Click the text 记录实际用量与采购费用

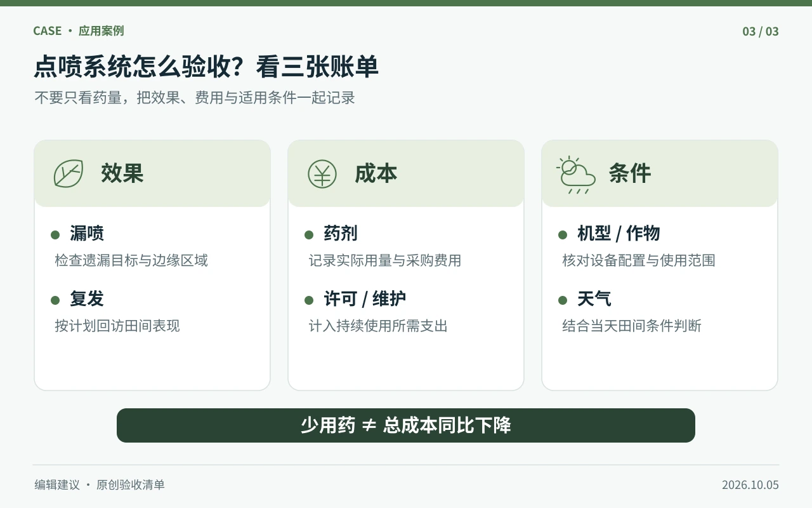[385, 260]
